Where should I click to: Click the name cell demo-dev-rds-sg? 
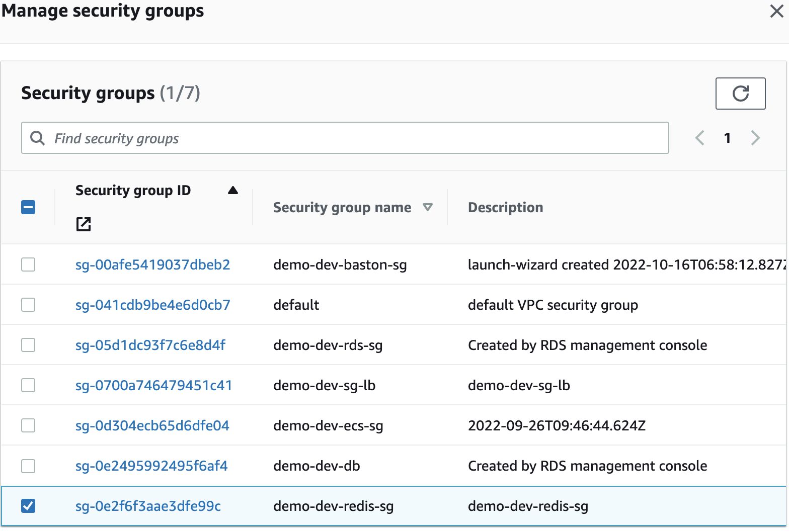328,345
